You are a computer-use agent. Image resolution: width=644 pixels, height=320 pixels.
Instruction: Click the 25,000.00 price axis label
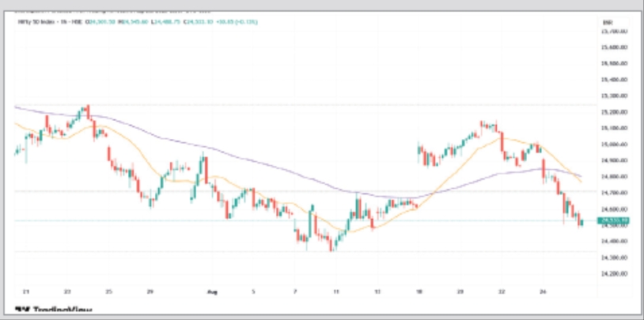pos(614,144)
